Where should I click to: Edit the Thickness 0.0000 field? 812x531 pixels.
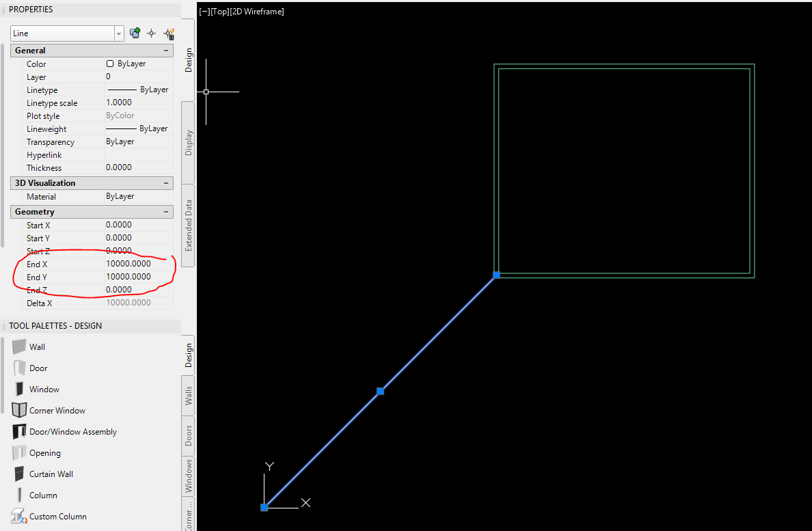point(138,167)
